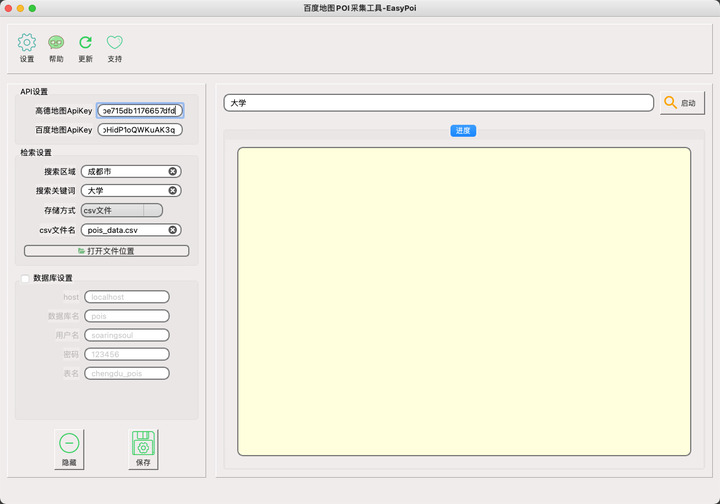Image resolution: width=720 pixels, height=504 pixels.
Task: Select the 进度 tab
Action: pos(463,131)
